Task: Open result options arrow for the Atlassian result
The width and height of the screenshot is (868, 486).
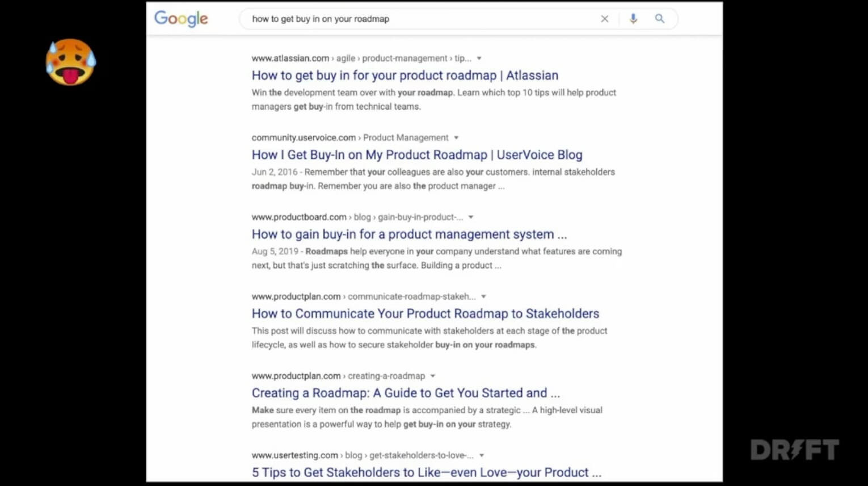Action: click(x=479, y=58)
